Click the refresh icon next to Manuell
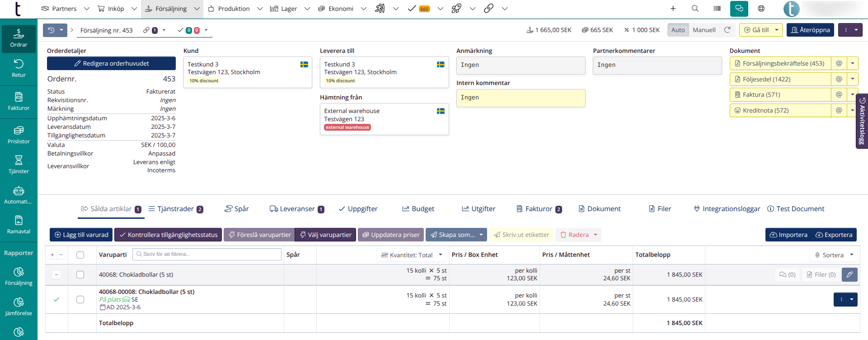Image resolution: width=868 pixels, height=340 pixels. point(727,30)
